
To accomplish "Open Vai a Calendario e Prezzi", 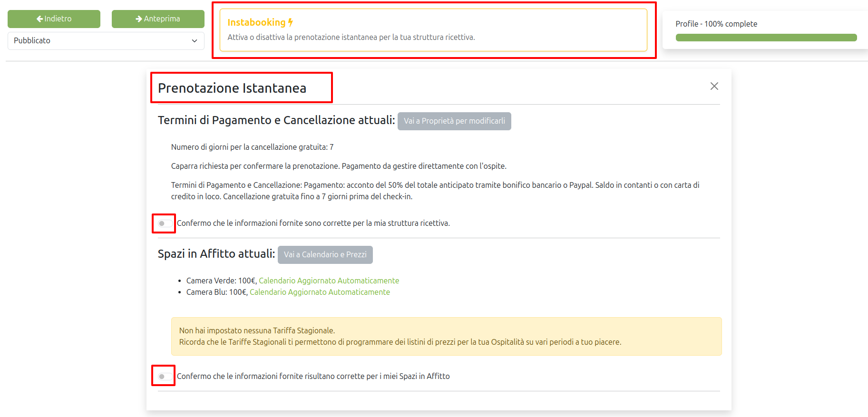I will point(325,255).
